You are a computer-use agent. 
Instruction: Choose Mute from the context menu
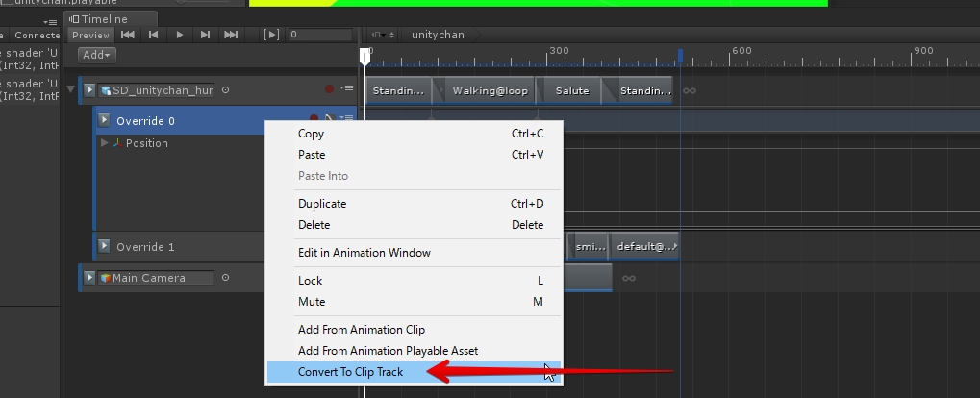point(414,302)
